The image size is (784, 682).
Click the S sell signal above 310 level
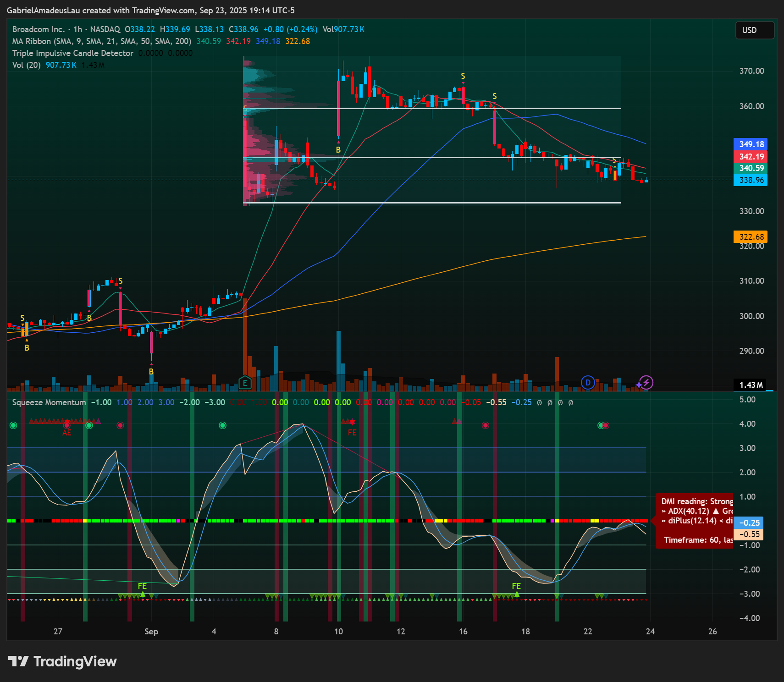[121, 281]
